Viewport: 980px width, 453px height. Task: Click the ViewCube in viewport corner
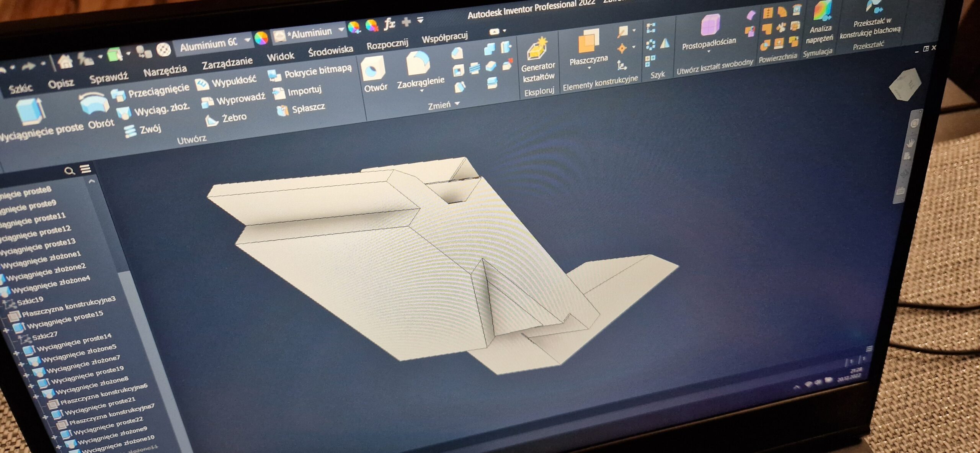click(x=905, y=85)
